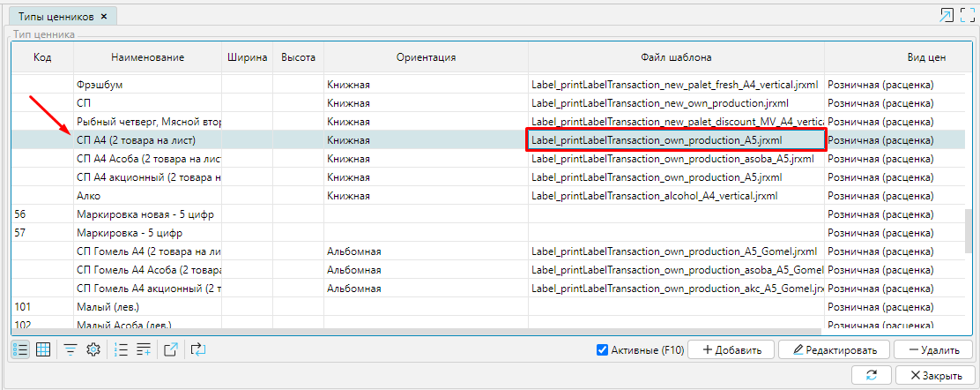Switch to grid table view icon
The height and width of the screenshot is (390, 980).
click(43, 349)
